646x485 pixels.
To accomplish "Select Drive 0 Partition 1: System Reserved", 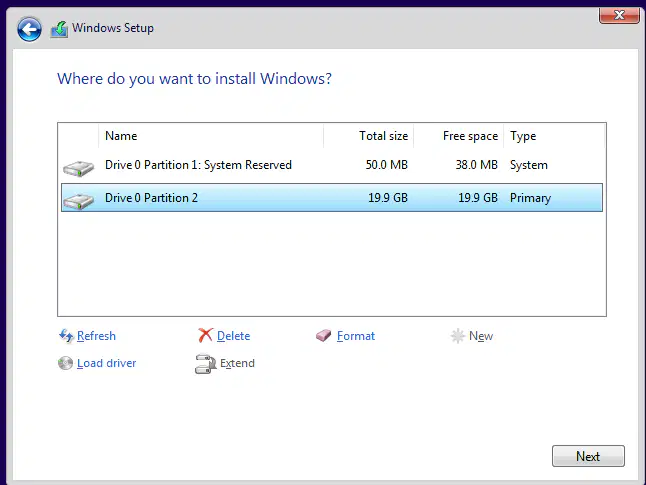I will (332, 165).
